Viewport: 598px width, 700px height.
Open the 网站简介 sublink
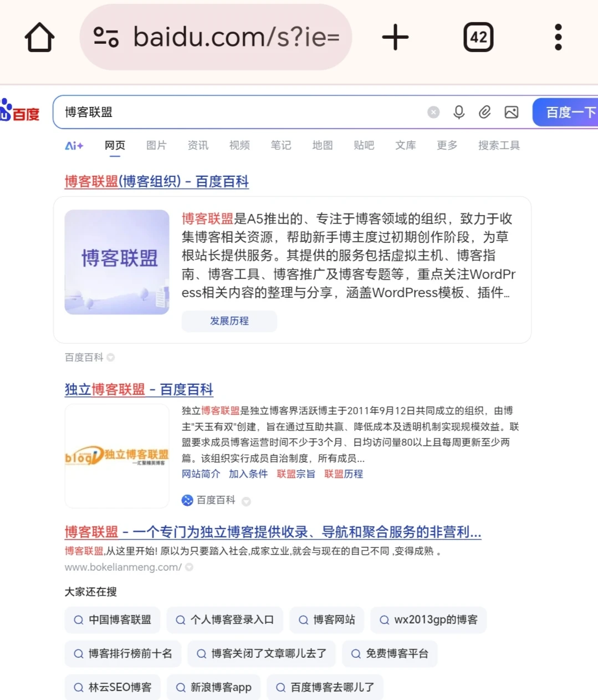click(x=201, y=474)
